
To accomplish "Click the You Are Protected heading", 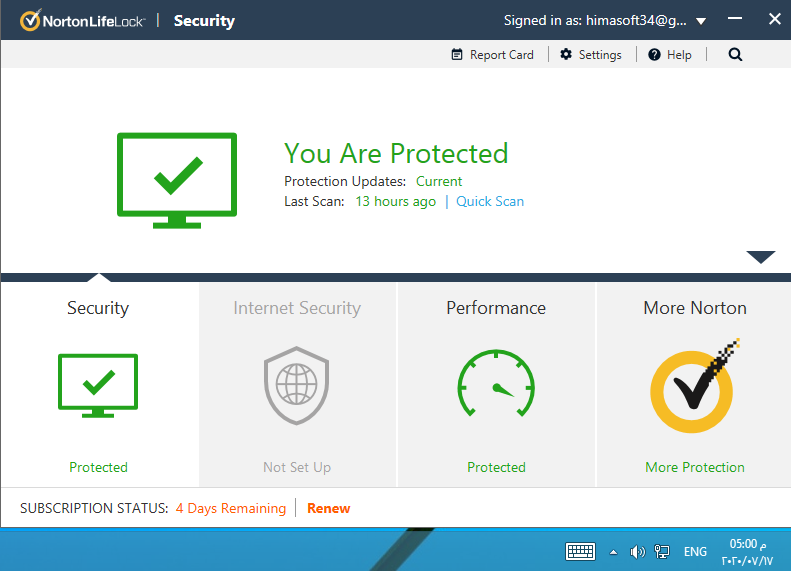I will [396, 153].
